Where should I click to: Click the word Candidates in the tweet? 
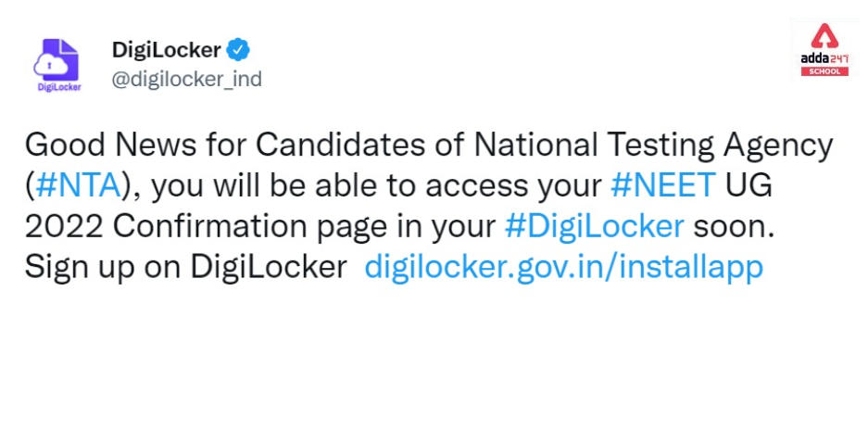tap(341, 146)
